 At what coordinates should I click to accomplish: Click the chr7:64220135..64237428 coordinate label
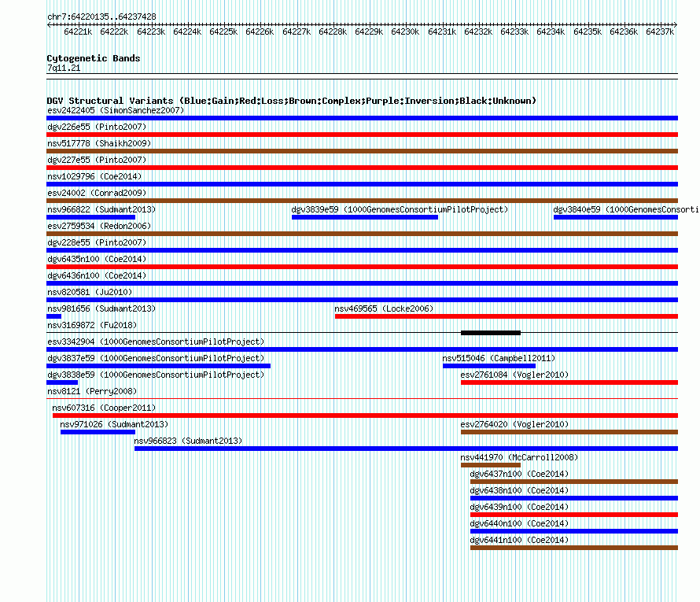(x=101, y=17)
